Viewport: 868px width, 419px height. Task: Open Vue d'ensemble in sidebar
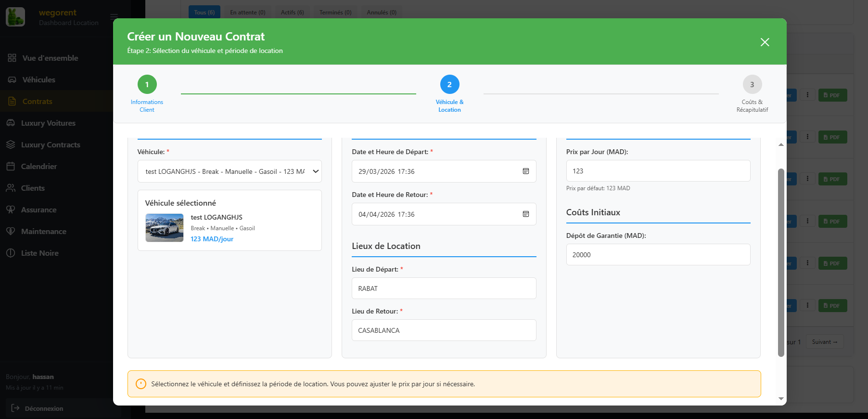(50, 58)
